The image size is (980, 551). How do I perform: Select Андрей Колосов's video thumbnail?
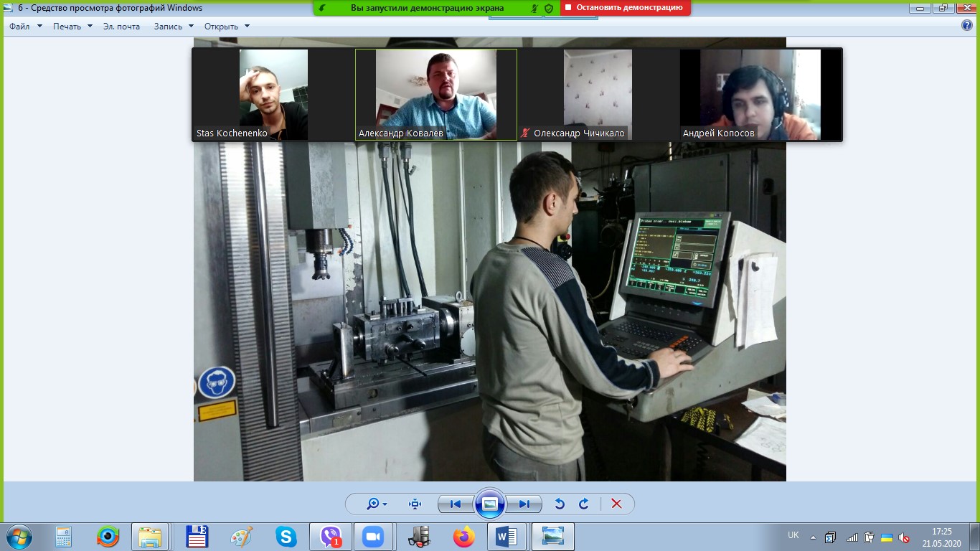pos(760,95)
